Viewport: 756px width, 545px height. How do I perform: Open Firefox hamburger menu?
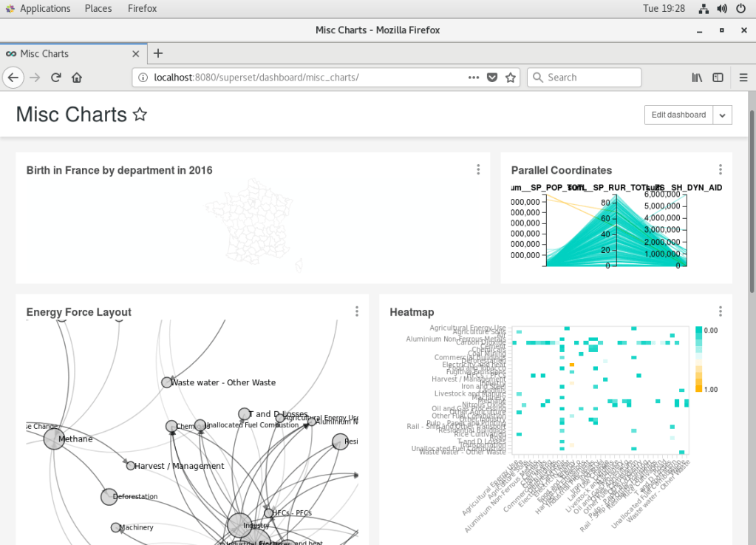click(743, 78)
